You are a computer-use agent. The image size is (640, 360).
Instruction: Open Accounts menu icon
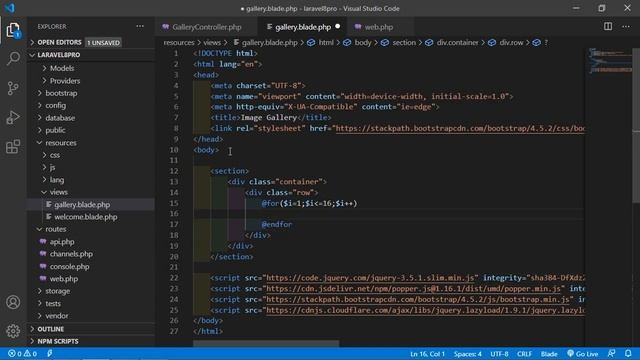[x=13, y=302]
